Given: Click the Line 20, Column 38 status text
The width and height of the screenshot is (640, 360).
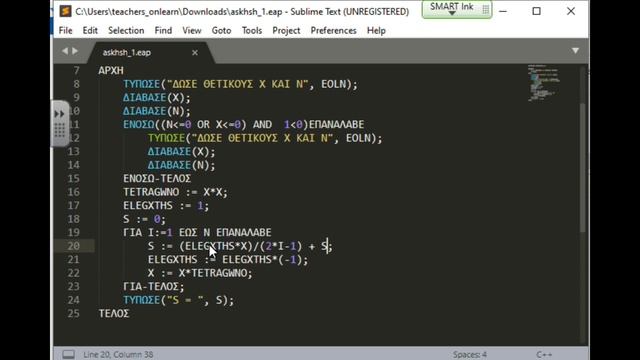Looking at the screenshot, I should coord(118,354).
